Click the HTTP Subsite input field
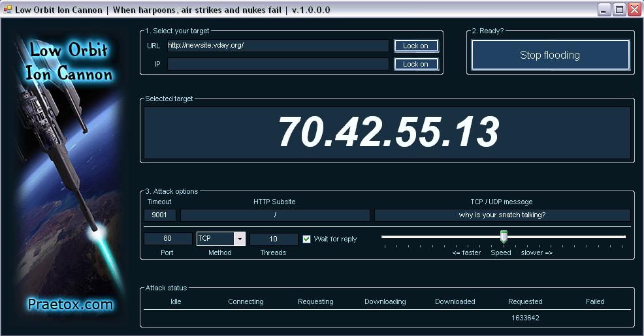The height and width of the screenshot is (336, 644). click(x=275, y=215)
